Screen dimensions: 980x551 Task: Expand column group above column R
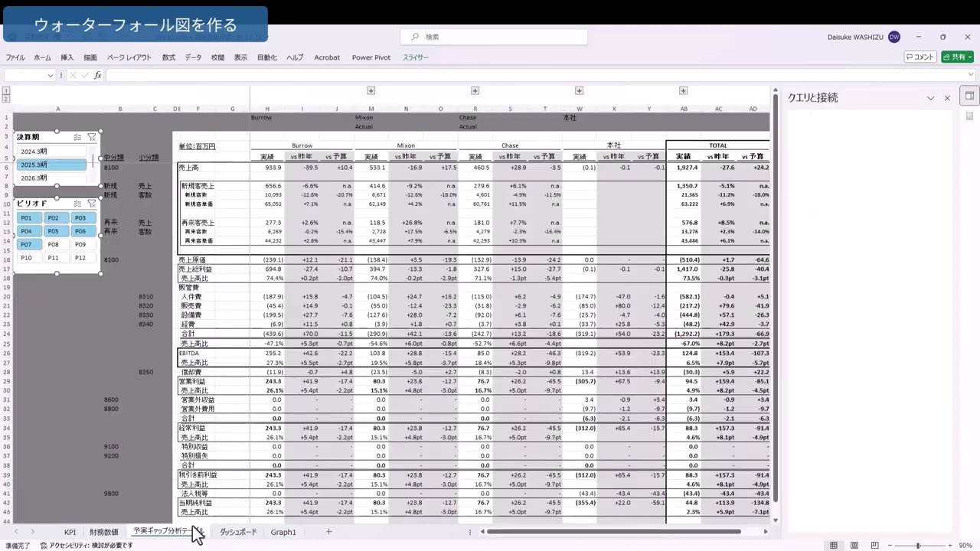coord(475,91)
